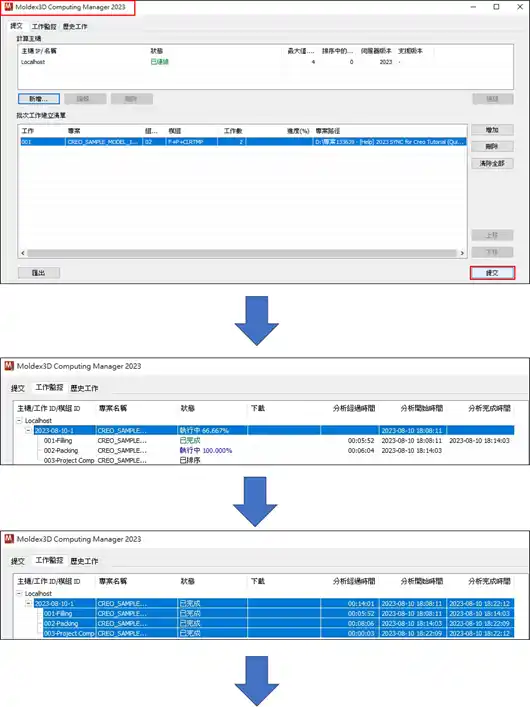Click 分析經過時間 header in the 66.667% progress window
The image size is (530, 707).
(354, 408)
